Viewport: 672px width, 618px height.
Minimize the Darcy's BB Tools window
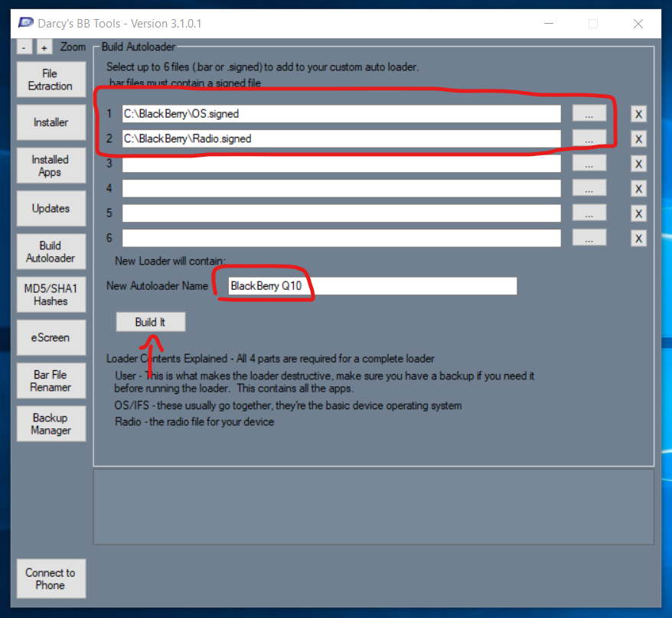click(x=549, y=24)
